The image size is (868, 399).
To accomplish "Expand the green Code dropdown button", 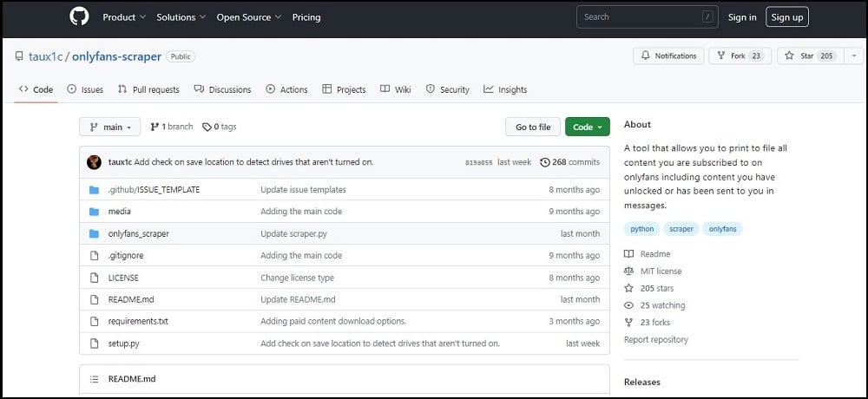I will (x=588, y=127).
